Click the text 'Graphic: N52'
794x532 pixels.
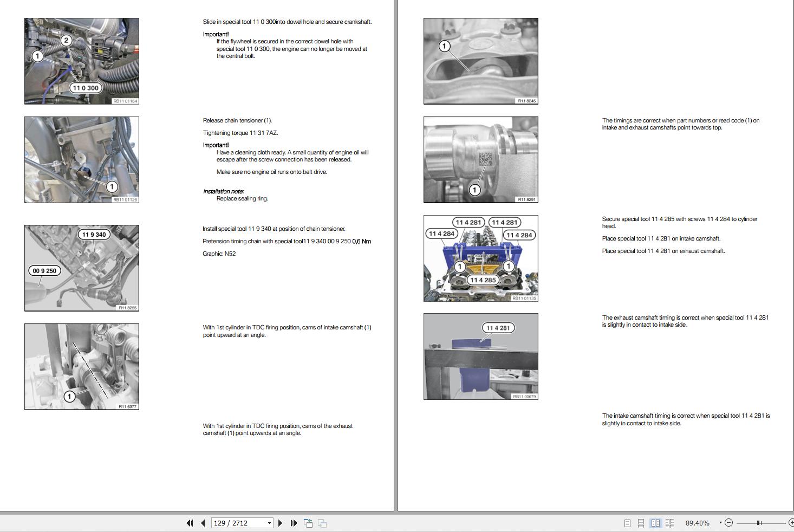(219, 254)
